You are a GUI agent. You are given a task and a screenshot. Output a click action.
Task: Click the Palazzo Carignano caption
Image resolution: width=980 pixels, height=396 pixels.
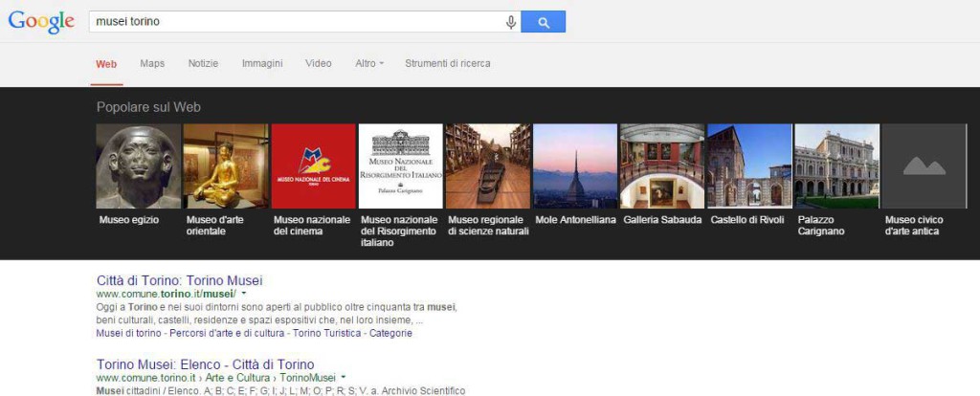[822, 226]
